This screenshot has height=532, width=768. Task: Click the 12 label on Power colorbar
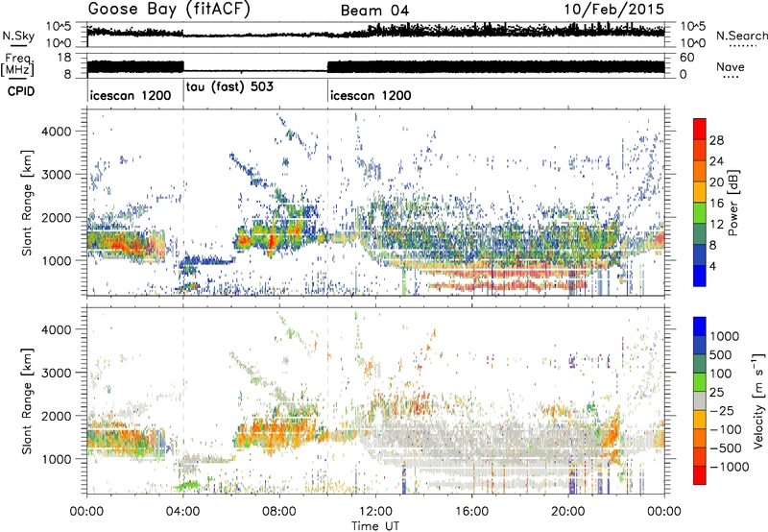click(x=716, y=225)
